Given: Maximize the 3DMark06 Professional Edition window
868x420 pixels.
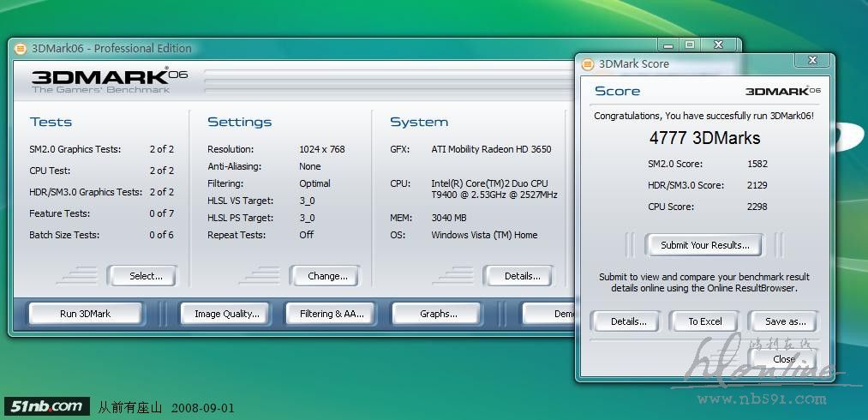Looking at the screenshot, I should (690, 44).
